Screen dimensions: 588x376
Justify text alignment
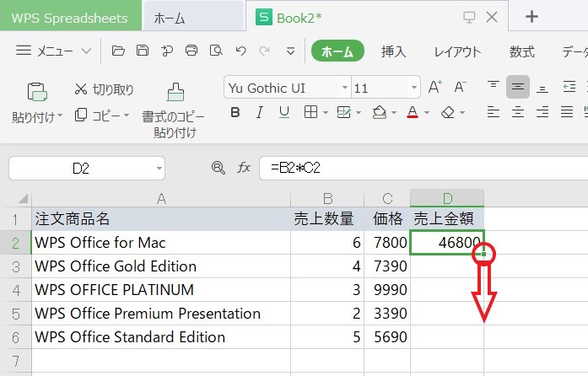pyautogui.click(x=567, y=112)
